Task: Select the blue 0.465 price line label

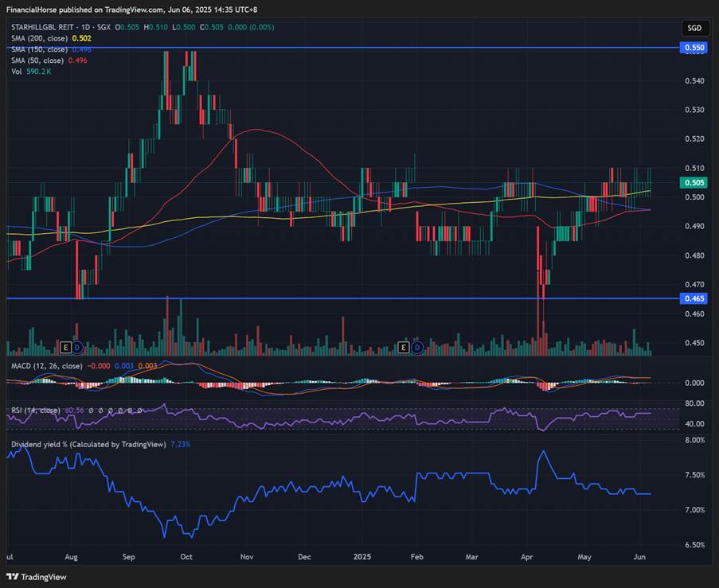Action: 694,299
